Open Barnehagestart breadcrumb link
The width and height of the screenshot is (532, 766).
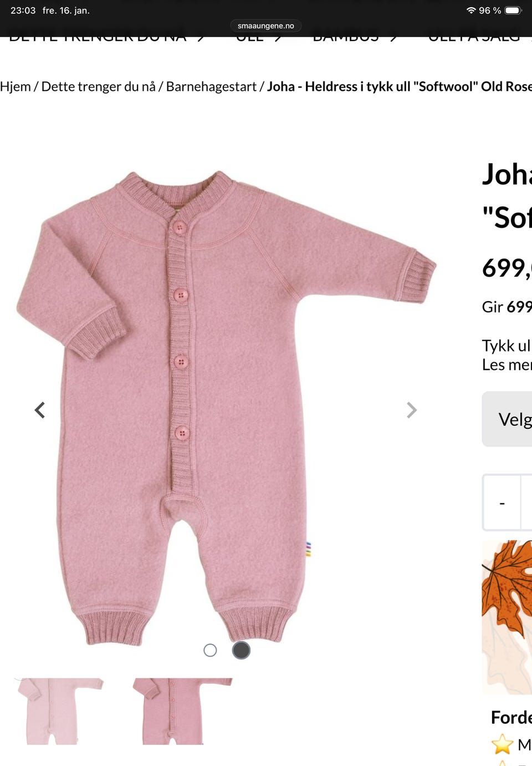[211, 87]
